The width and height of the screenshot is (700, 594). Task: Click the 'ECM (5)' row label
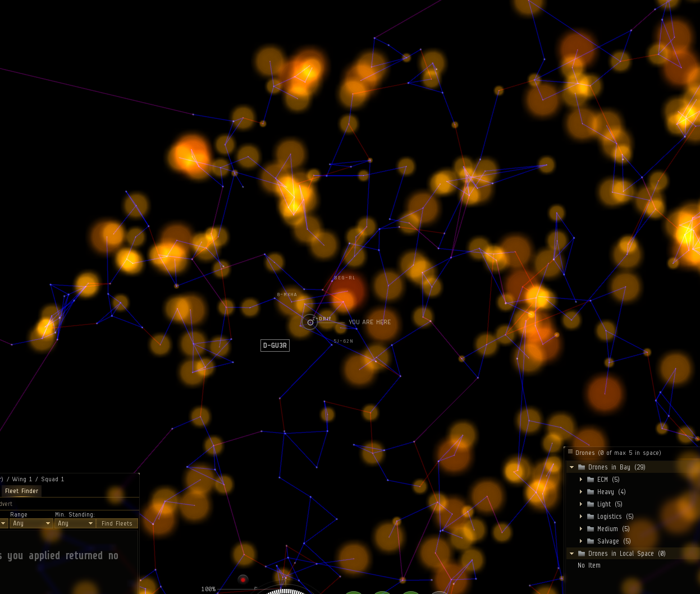point(609,480)
